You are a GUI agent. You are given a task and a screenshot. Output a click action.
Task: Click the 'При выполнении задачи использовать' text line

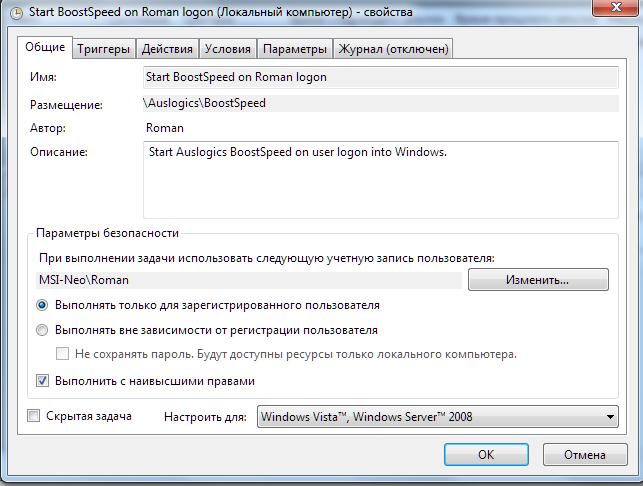pos(267,258)
